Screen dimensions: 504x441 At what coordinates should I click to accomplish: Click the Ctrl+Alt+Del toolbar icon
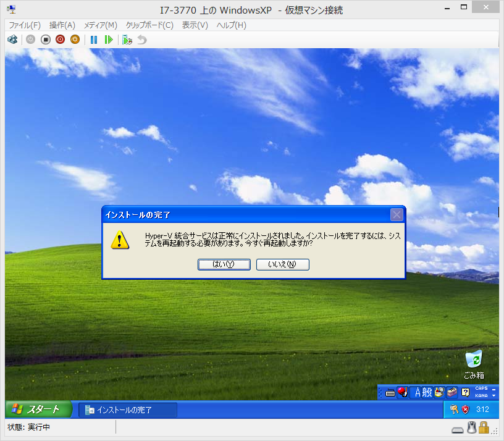click(x=12, y=40)
